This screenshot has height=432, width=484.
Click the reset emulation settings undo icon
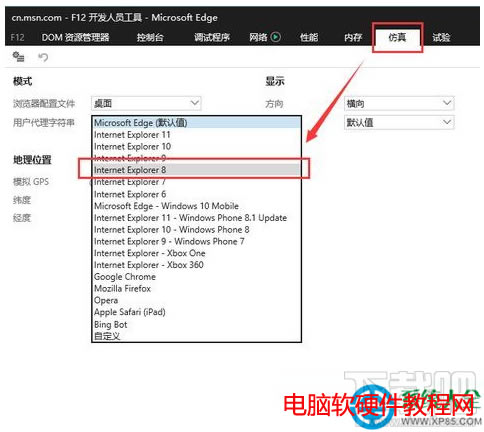43,57
